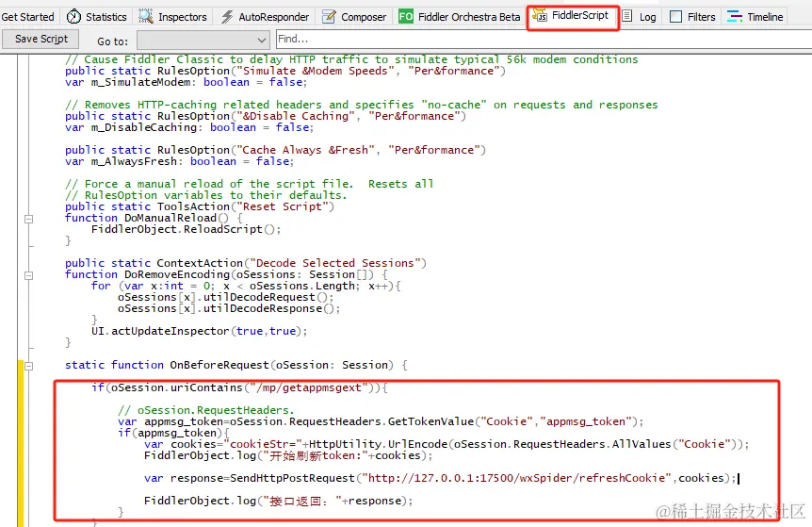
Task: Click the "Simulate &Modem Speeds" RulesOption line
Action: [x=285, y=71]
